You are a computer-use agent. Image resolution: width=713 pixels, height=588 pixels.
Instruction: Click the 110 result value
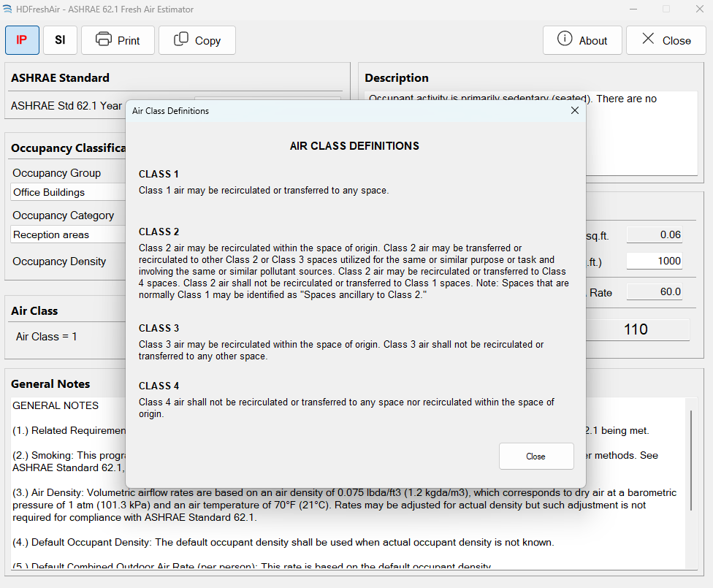(636, 329)
